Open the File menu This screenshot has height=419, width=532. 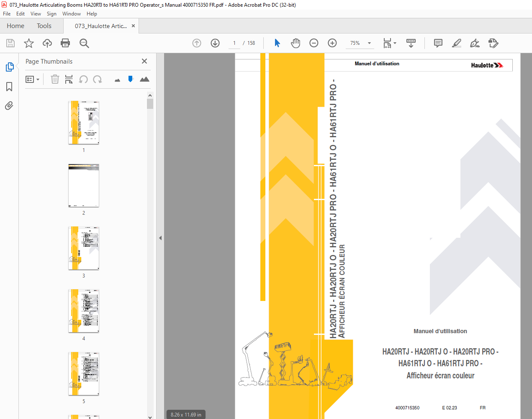tap(7, 14)
